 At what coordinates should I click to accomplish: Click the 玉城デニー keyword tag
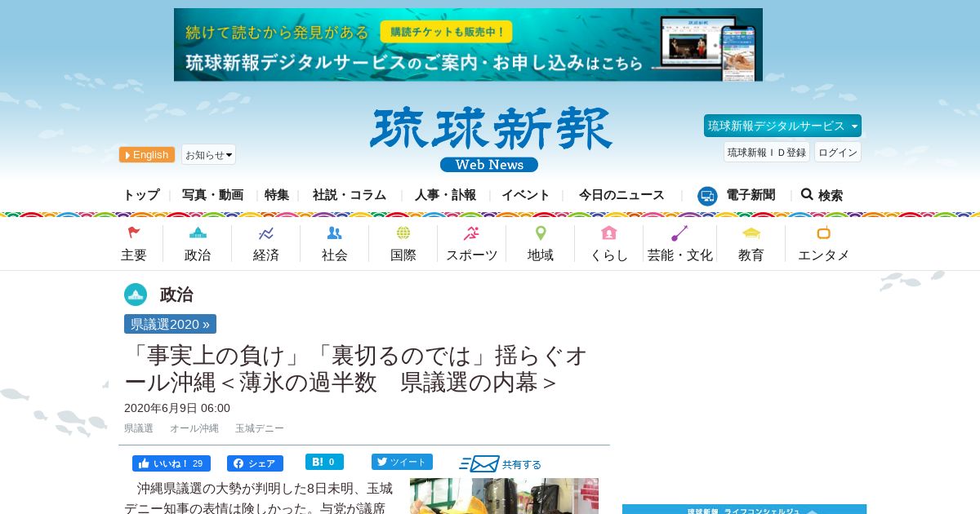260,428
